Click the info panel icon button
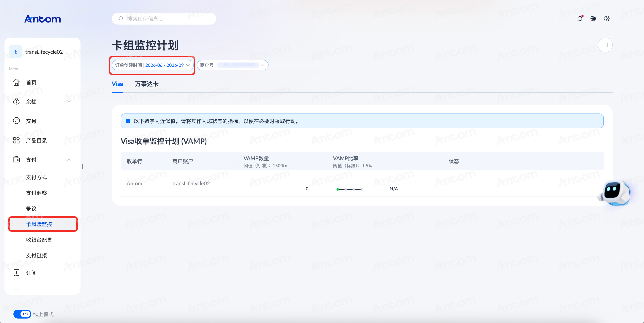Screen dimensions: 644x323 coord(605,45)
